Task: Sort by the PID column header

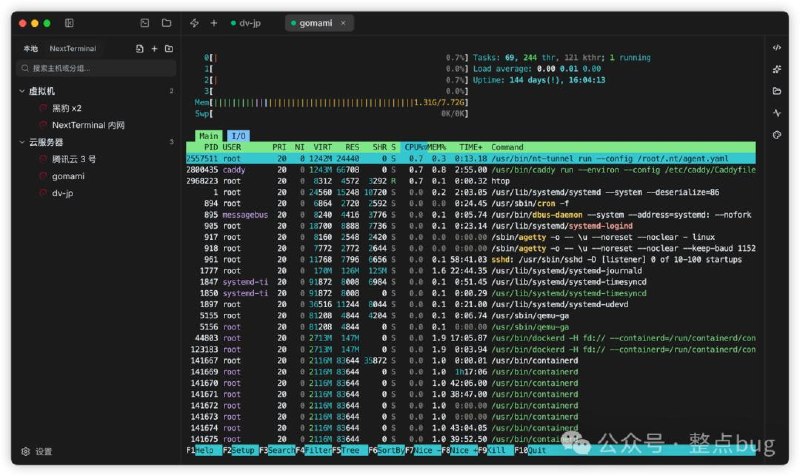Action: click(x=211, y=147)
